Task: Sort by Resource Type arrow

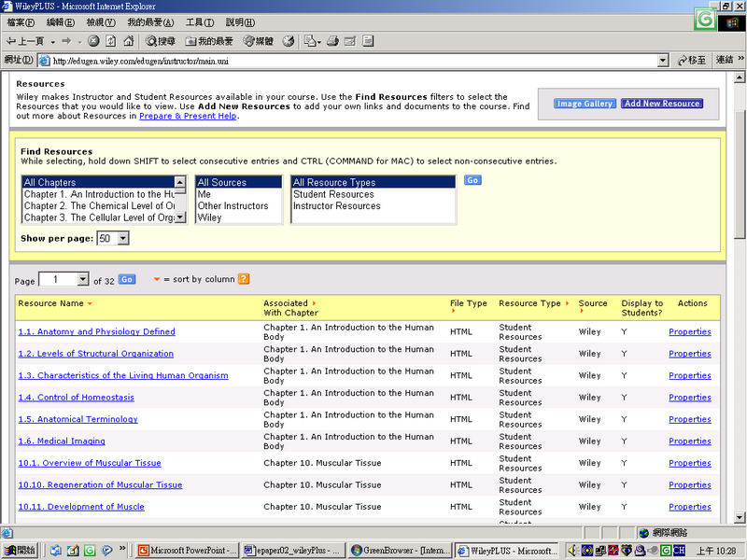Action: coord(567,303)
